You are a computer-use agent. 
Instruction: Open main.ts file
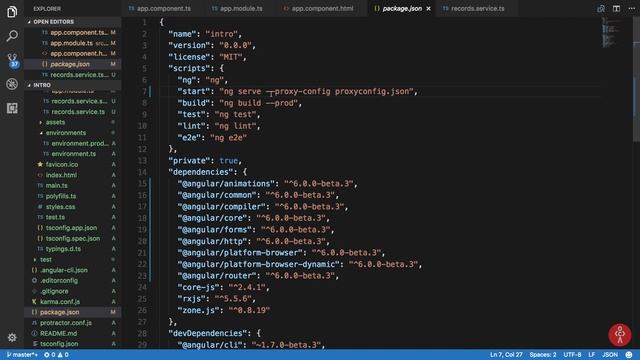coord(73,185)
